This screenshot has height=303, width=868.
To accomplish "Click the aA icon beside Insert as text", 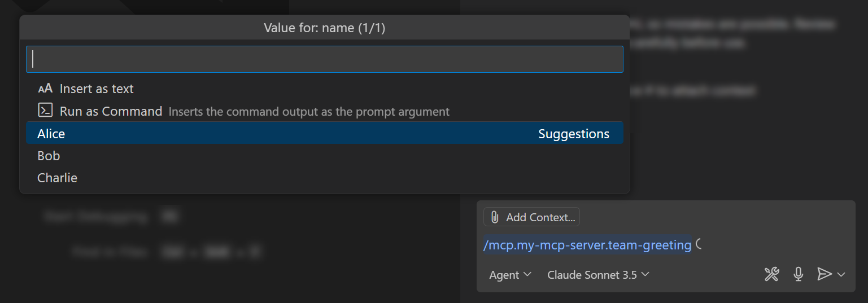I will click(x=45, y=89).
